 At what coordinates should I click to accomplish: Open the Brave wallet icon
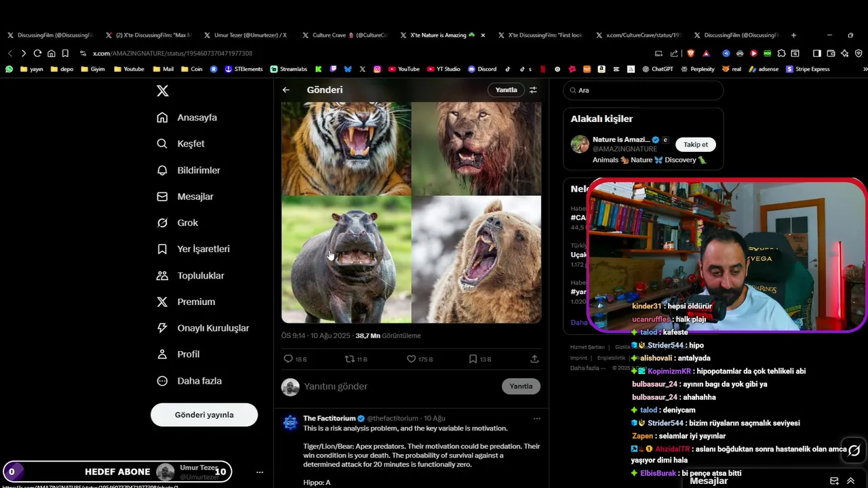point(830,53)
